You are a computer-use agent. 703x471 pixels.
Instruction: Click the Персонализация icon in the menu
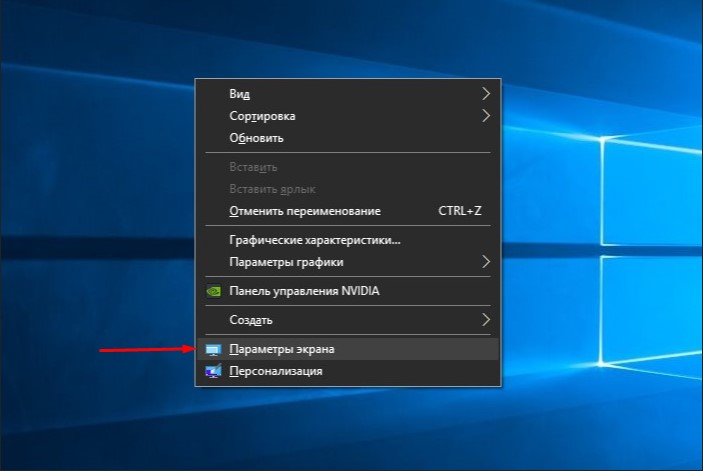pos(213,372)
